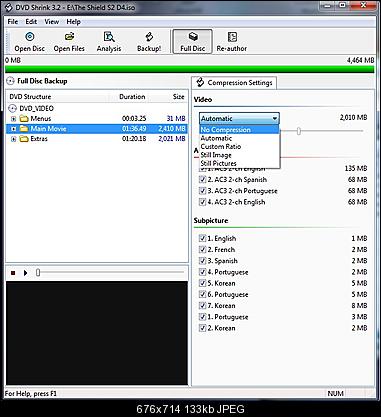
Task: Stop the preview playback
Action: [13, 273]
